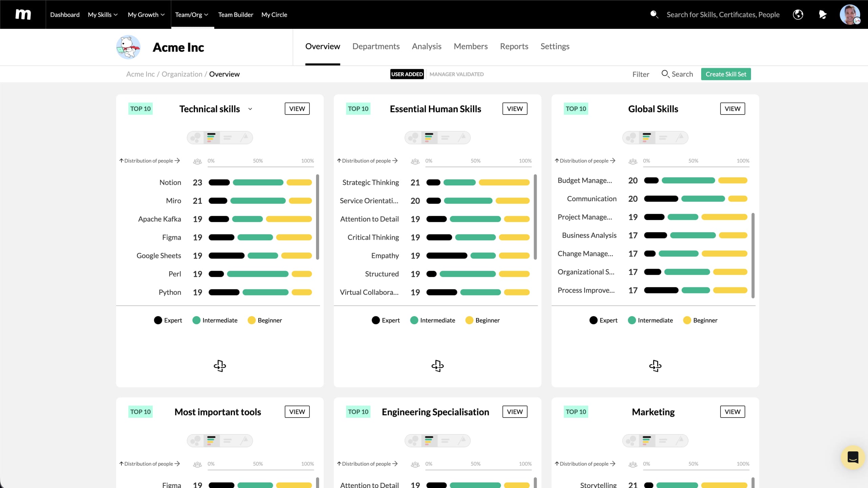Click the search field for Skills, Certificates, People
The height and width of the screenshot is (488, 868).
tap(723, 15)
